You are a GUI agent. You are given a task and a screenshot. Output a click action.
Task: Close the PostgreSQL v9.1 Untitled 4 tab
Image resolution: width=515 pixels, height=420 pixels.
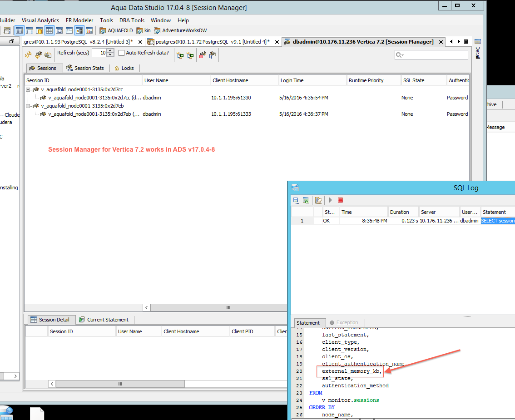click(x=277, y=42)
